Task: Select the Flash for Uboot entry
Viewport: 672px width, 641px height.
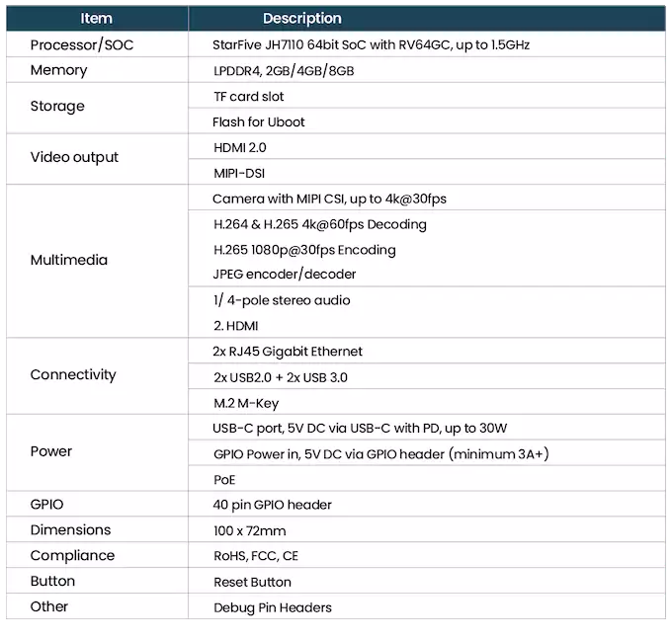Action: (x=259, y=122)
